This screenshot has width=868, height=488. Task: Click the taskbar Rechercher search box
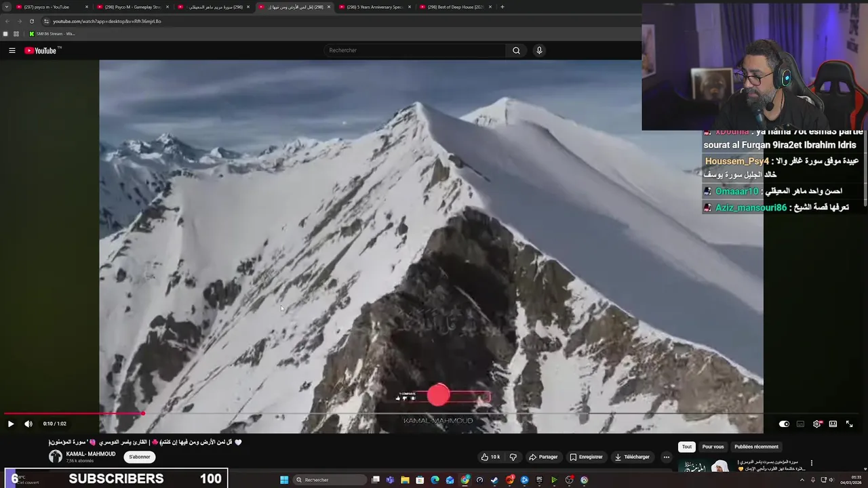point(330,480)
